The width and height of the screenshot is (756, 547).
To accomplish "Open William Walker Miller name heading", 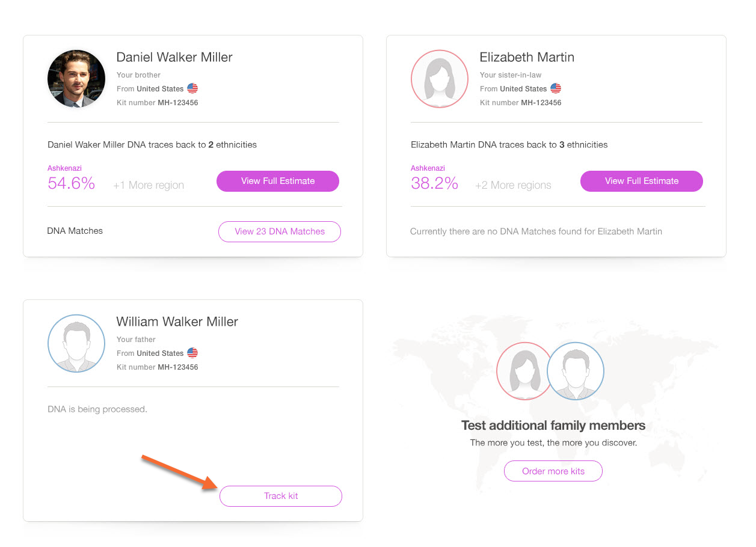I will pyautogui.click(x=177, y=322).
